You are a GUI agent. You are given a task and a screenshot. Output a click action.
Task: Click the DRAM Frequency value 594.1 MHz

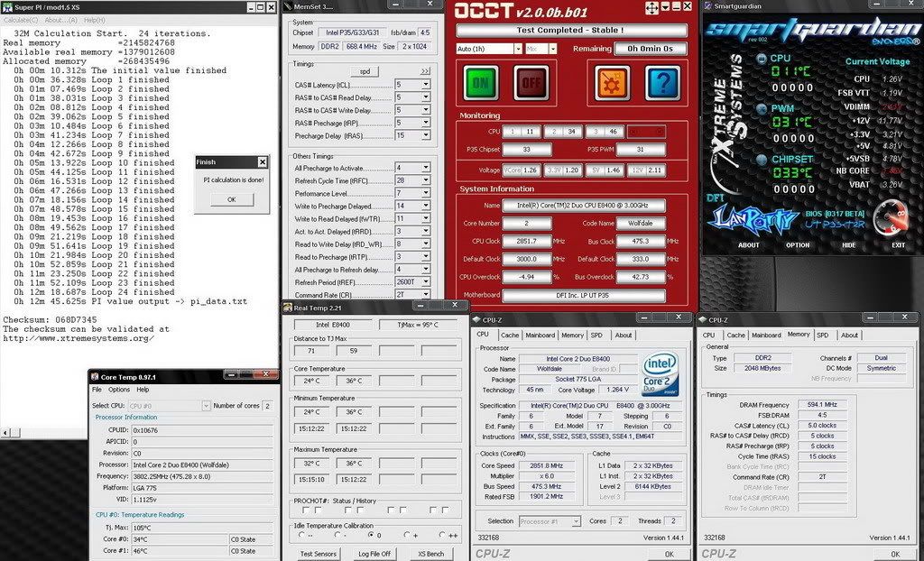tap(823, 405)
